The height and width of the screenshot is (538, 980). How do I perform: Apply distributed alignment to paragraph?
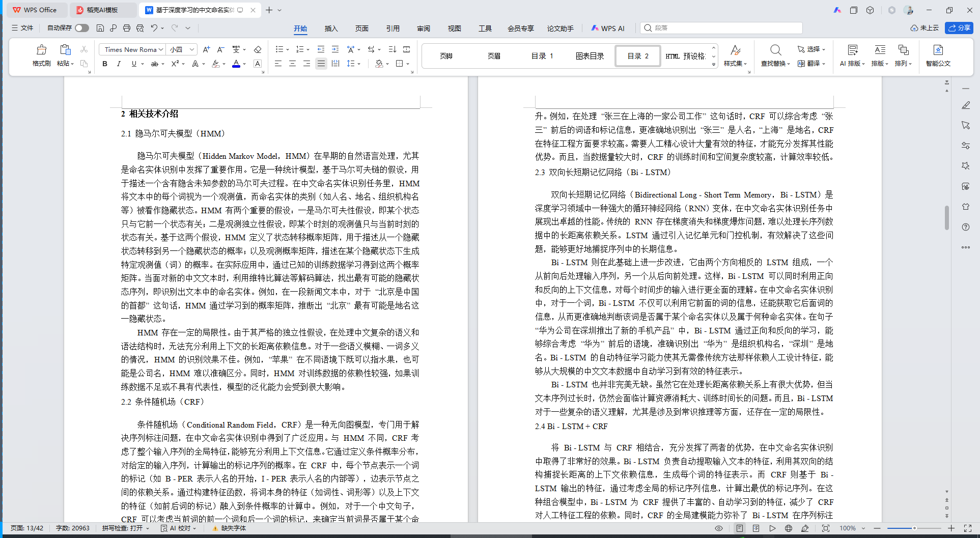335,64
